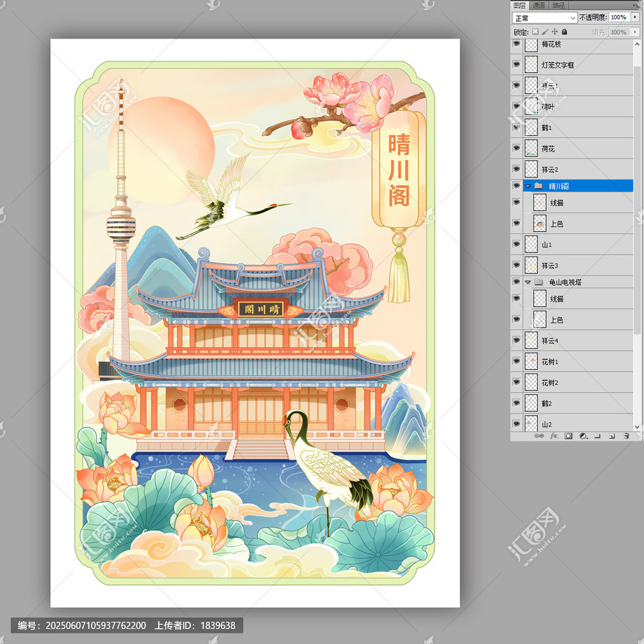Open the layers panel options menu

pyautogui.click(x=637, y=4)
